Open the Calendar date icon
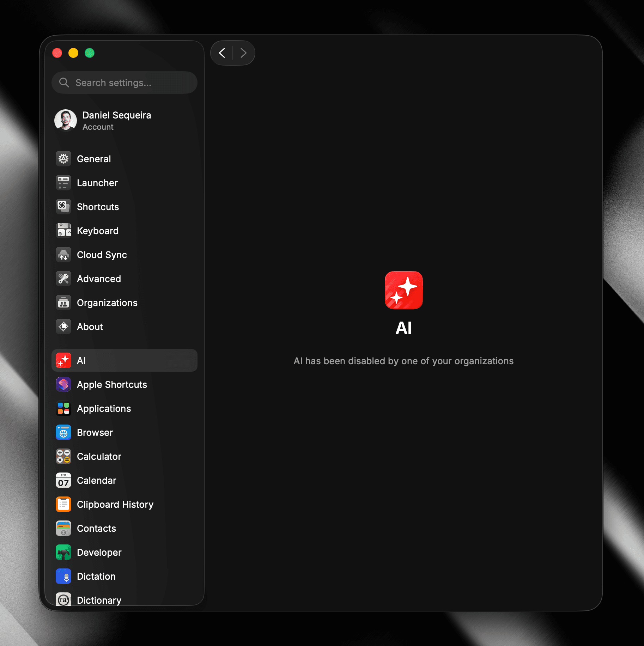 click(63, 481)
